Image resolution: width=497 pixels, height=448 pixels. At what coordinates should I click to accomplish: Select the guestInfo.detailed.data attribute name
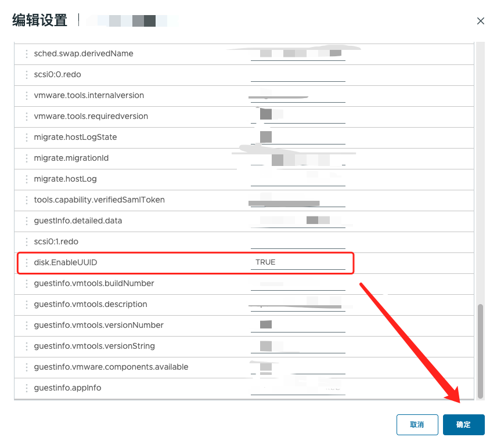click(78, 221)
